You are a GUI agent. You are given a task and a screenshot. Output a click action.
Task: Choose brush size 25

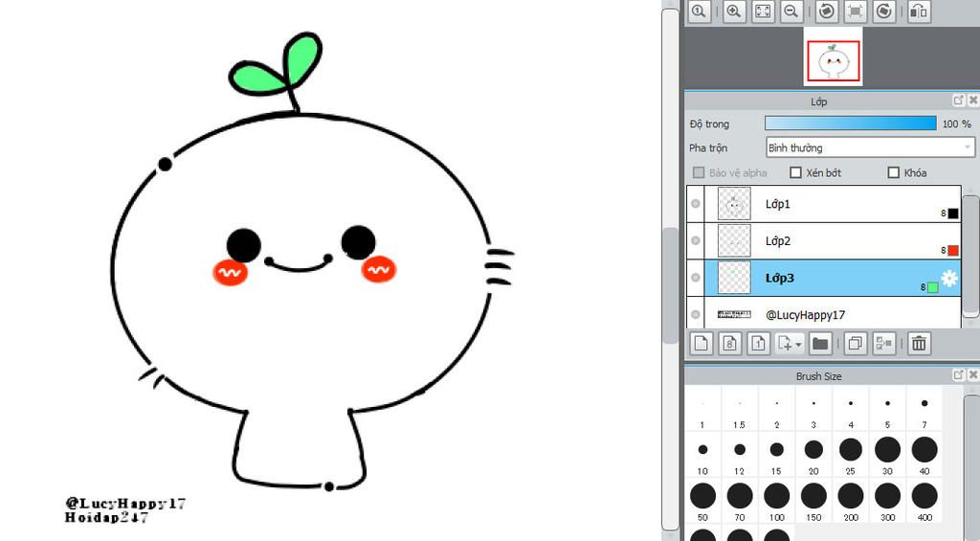[x=851, y=456]
